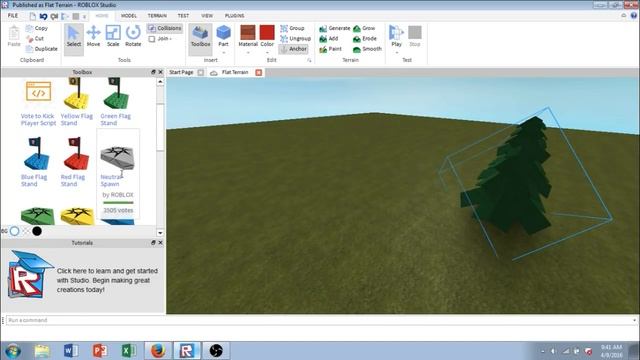Choose the Erode terrain tool

click(x=365, y=38)
